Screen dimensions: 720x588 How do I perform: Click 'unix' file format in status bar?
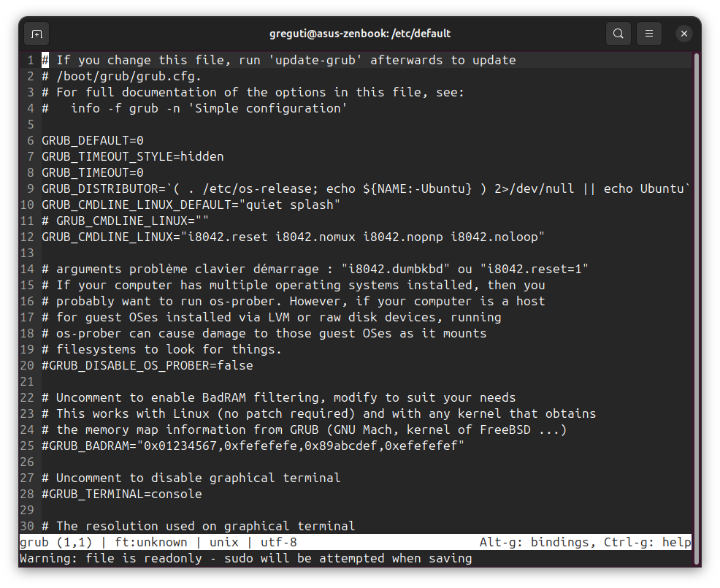[x=224, y=543]
